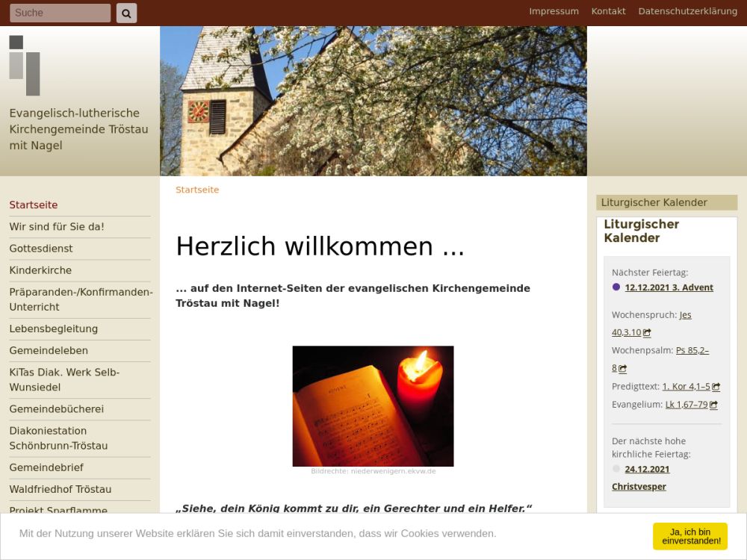The image size is (747, 560).
Task: Open the 12.12.2021 3. Advent link
Action: 669,287
